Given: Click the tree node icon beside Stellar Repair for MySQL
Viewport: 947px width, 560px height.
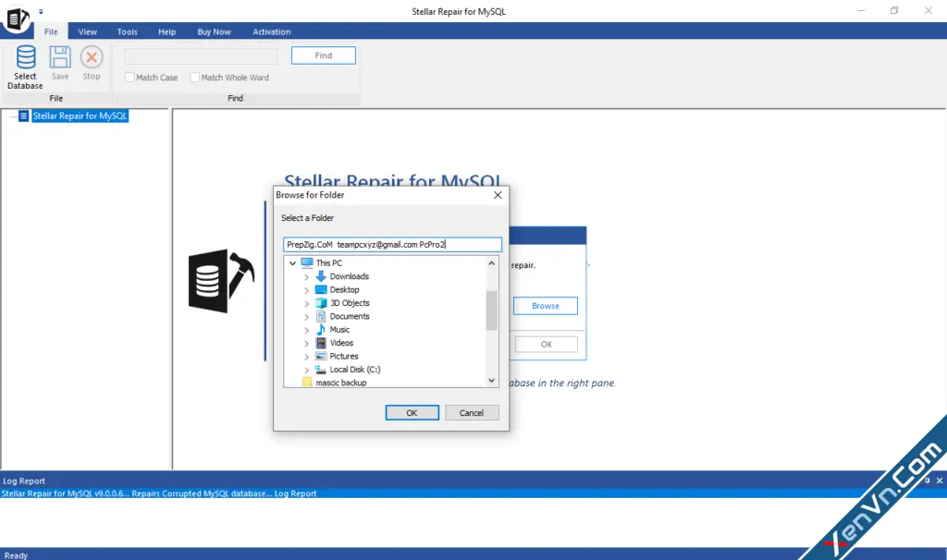Looking at the screenshot, I should point(23,116).
